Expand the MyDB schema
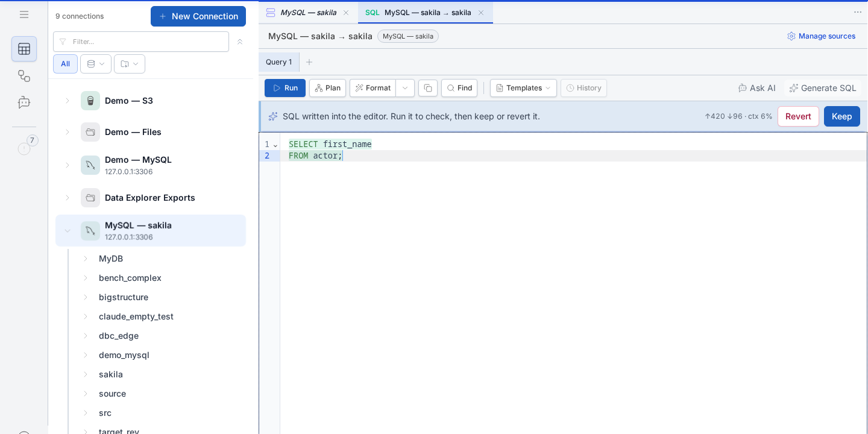The height and width of the screenshot is (434, 868). coord(85,259)
